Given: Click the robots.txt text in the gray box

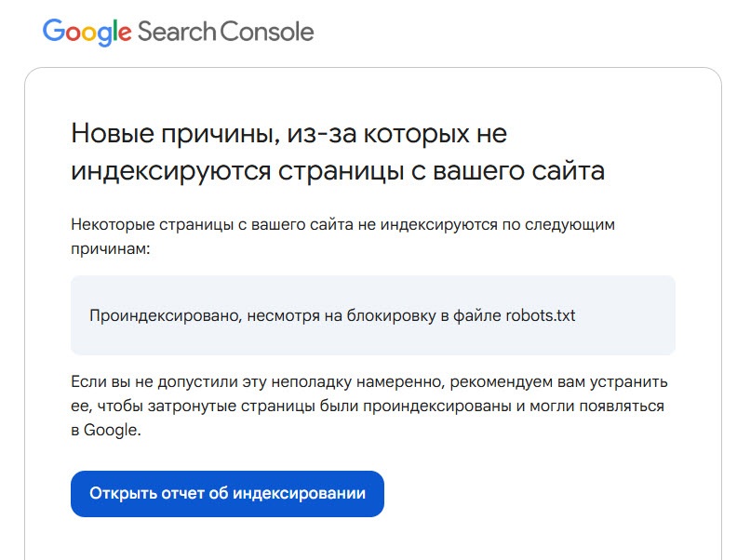Looking at the screenshot, I should pyautogui.click(x=540, y=315).
